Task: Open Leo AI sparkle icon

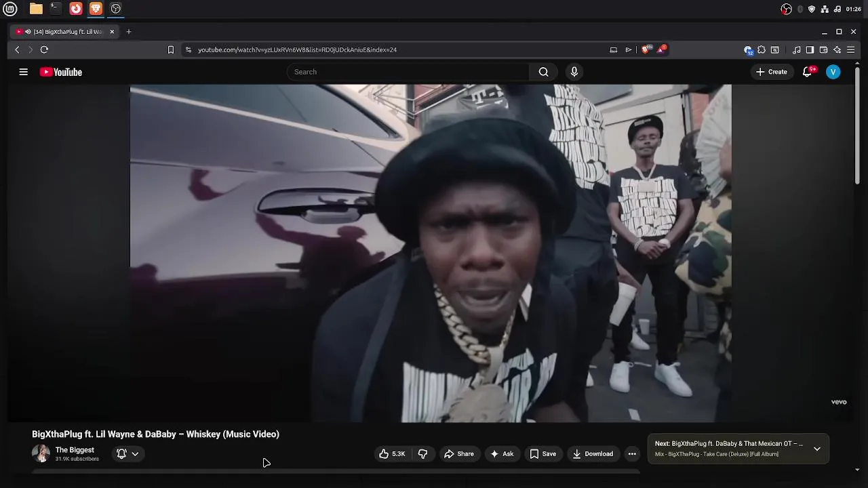Action: point(837,49)
